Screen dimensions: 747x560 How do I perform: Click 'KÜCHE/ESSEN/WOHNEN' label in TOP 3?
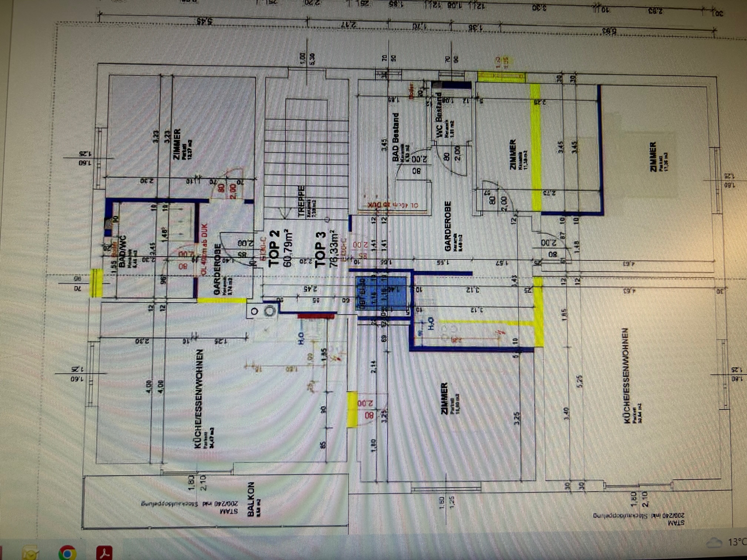[626, 376]
